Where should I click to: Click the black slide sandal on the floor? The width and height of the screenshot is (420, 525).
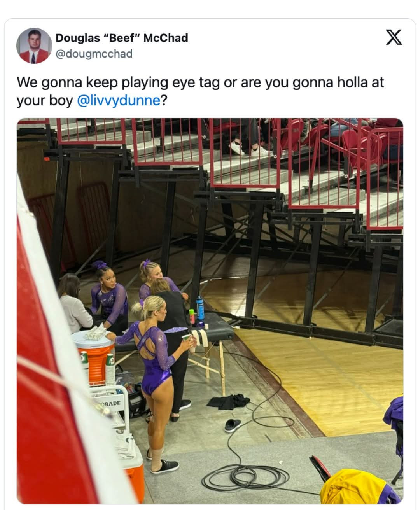(233, 425)
